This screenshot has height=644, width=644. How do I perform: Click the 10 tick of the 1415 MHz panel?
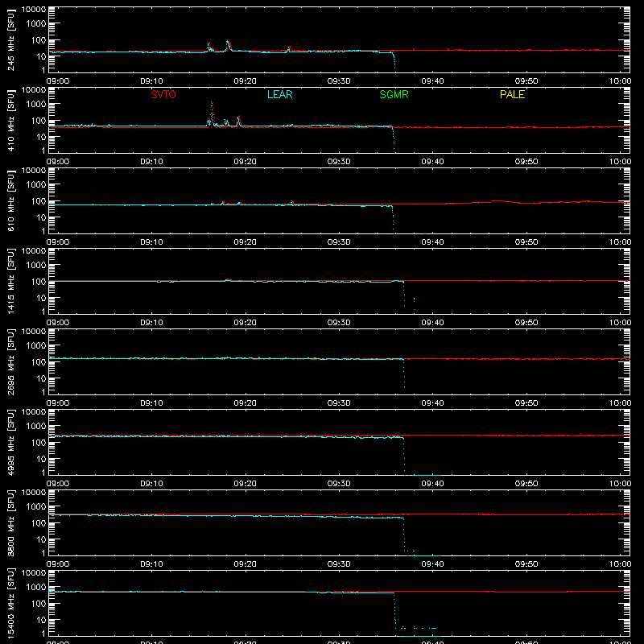point(41,298)
